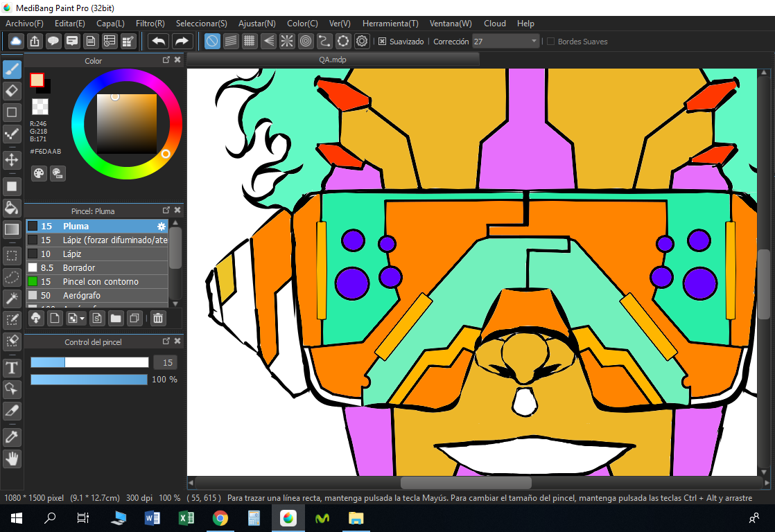This screenshot has width=775, height=532.
Task: Enable parallel line snap
Action: [x=231, y=41]
